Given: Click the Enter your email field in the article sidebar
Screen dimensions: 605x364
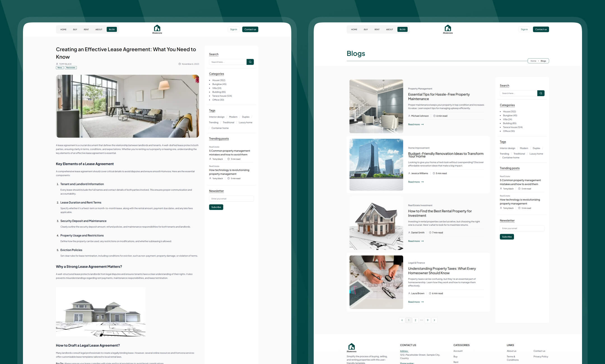Looking at the screenshot, I should click(231, 199).
